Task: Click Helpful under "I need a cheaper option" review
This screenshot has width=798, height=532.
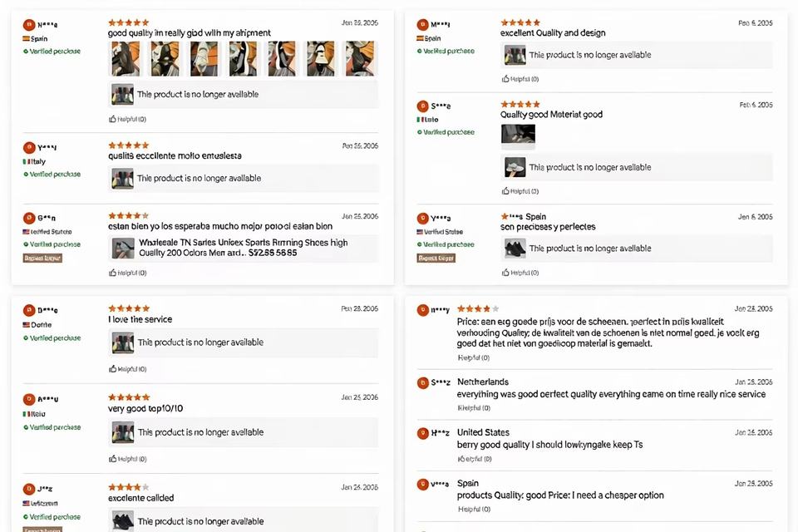Action: tap(474, 509)
